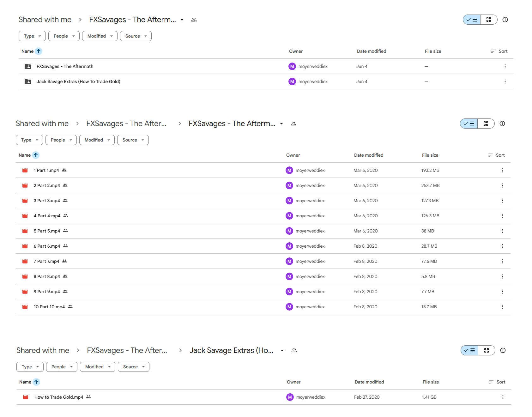Click the Sort button in top panel

coord(499,51)
